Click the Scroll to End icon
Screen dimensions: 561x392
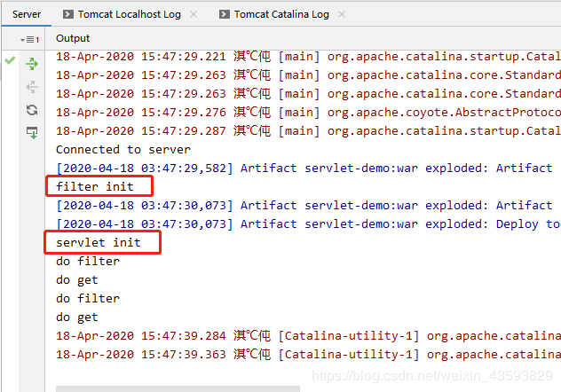tap(32, 132)
